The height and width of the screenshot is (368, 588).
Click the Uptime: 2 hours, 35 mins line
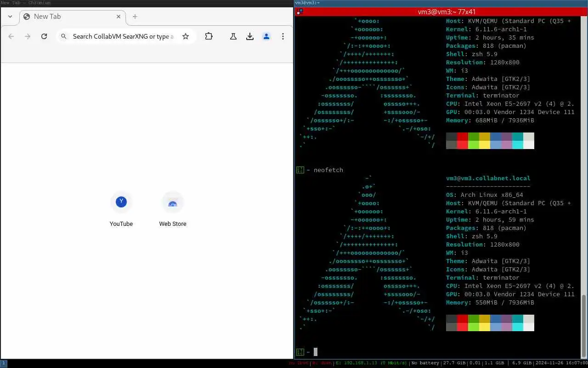coord(490,38)
